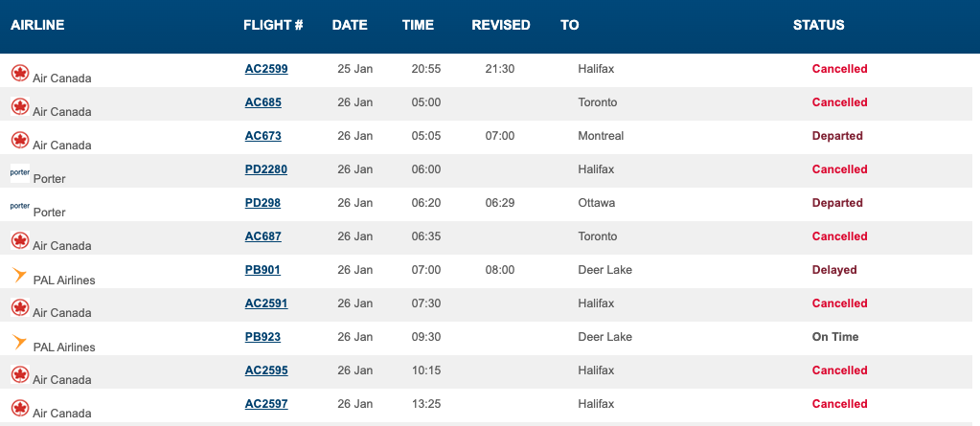Image resolution: width=980 pixels, height=426 pixels.
Task: Open flight AC685 to Toronto
Action: pyautogui.click(x=262, y=102)
